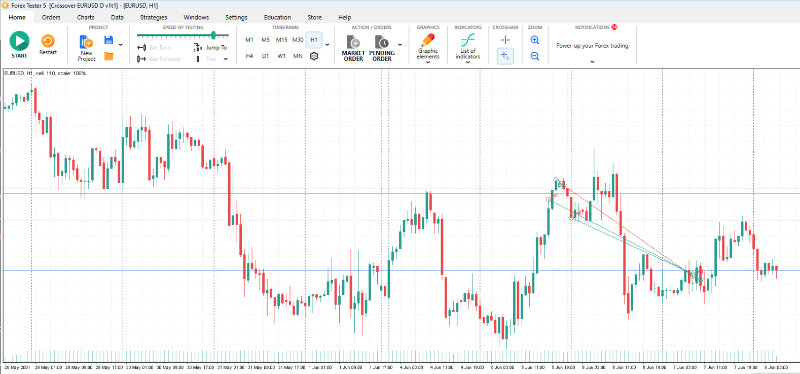
Task: Expand the Tick dropdown arrow
Action: click(226, 59)
